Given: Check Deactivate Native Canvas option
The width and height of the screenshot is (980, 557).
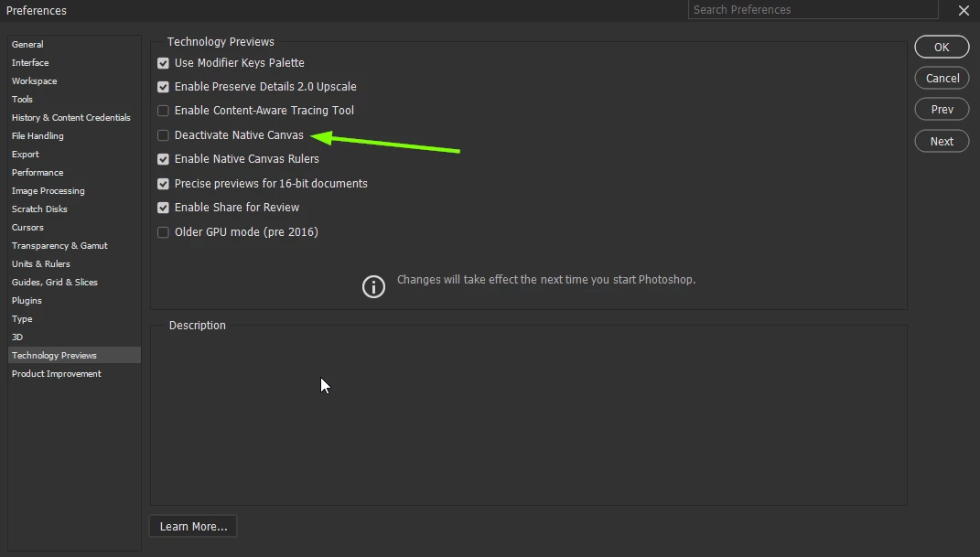Looking at the screenshot, I should [x=163, y=135].
